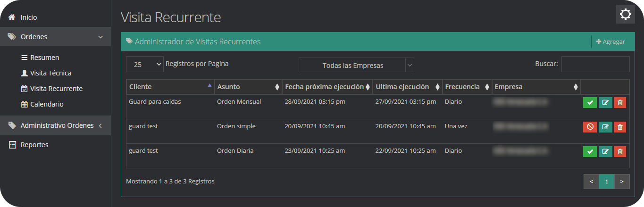Go to next page arrow

pyautogui.click(x=622, y=181)
